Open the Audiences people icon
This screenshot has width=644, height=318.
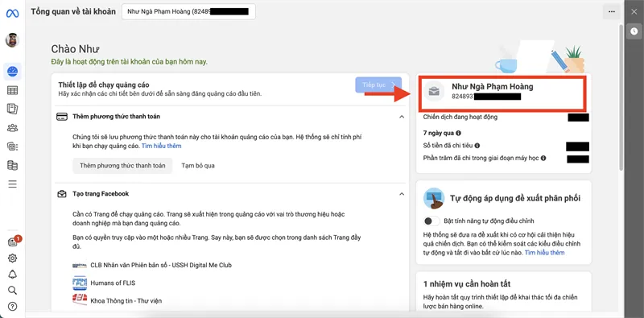click(x=12, y=128)
